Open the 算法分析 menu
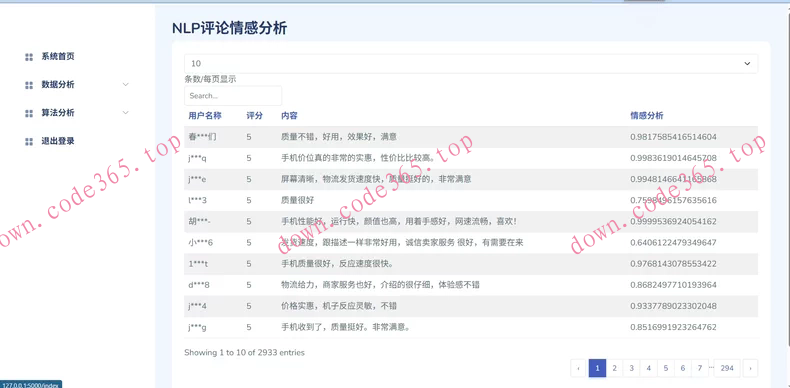Screen dimensions: 790x388 [x=58, y=113]
